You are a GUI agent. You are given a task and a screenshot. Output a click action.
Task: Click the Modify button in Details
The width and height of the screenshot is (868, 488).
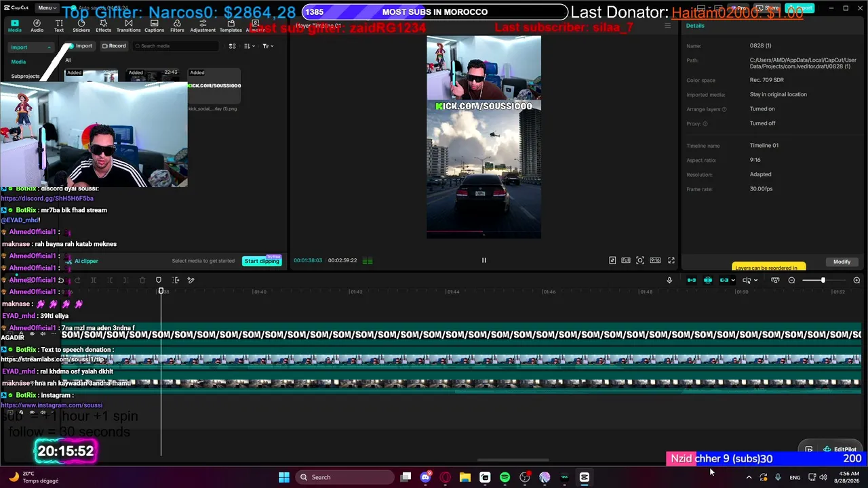842,262
